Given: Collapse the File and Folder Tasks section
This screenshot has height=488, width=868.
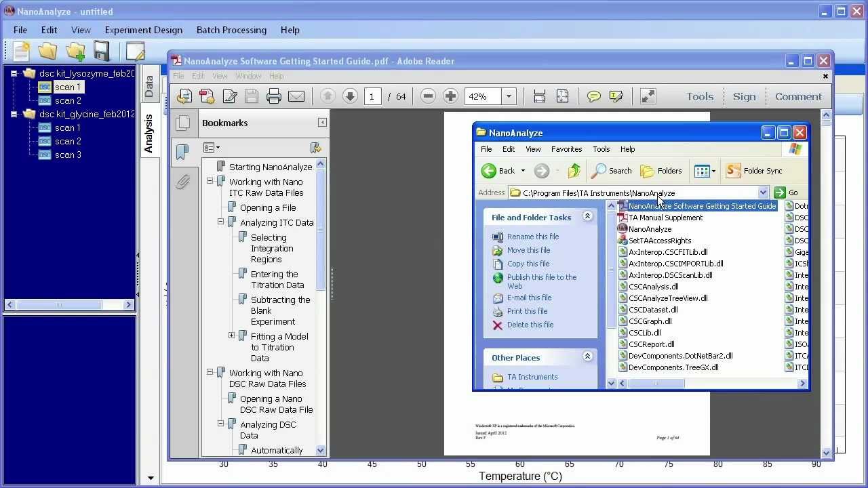Looking at the screenshot, I should [x=587, y=216].
